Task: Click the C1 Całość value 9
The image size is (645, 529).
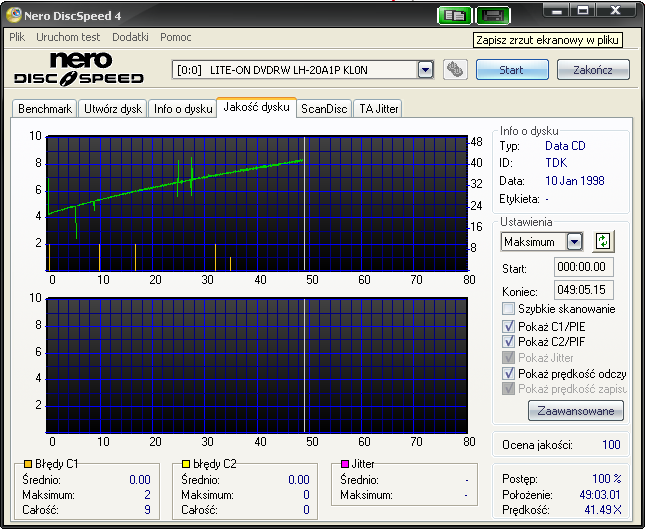Action: [x=147, y=510]
